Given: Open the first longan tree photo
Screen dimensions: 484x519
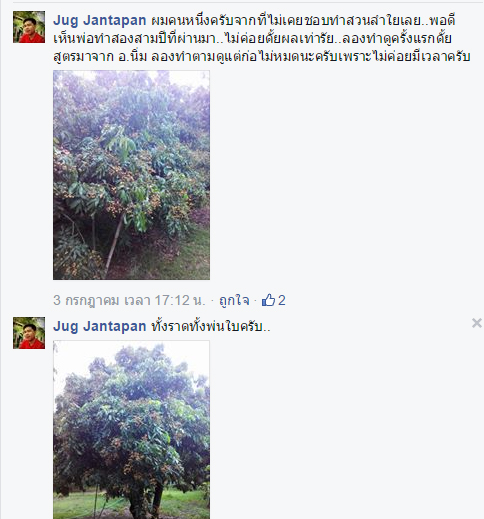Looking at the screenshot, I should click(x=131, y=175).
